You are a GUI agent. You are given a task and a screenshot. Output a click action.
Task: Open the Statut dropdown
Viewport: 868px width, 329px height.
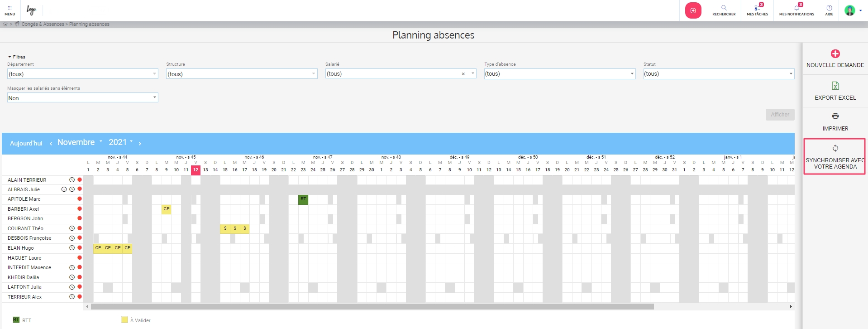pyautogui.click(x=718, y=74)
